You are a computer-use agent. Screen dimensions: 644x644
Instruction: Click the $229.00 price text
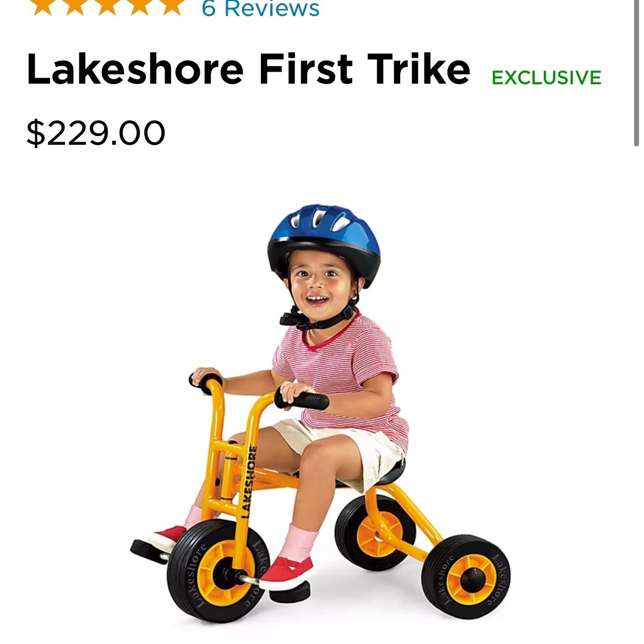click(96, 133)
